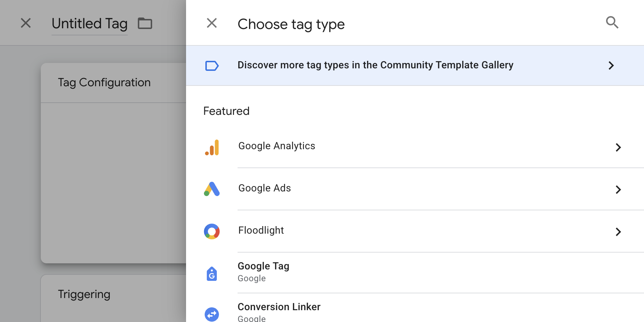
Task: Click the Google Tag icon
Action: [212, 274]
